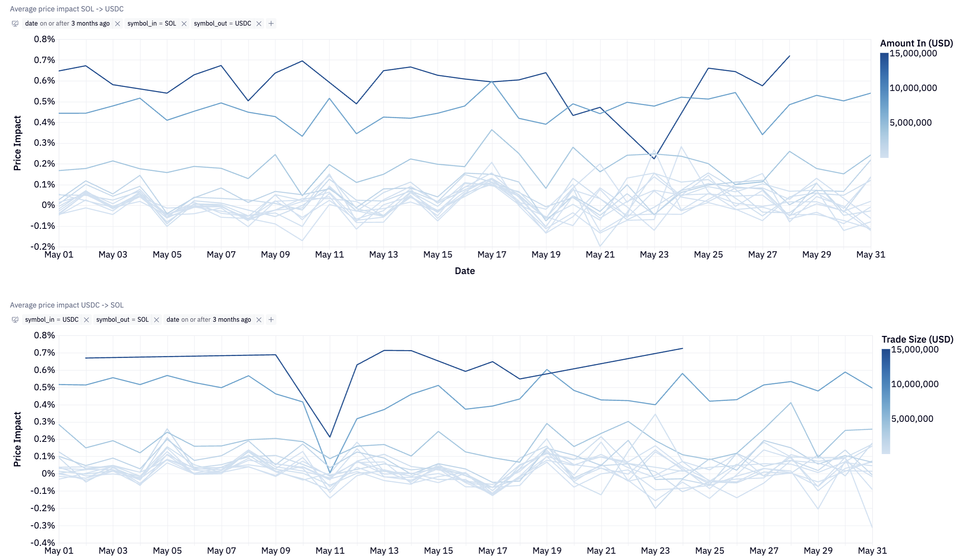Remove the date filter on the USDC -> SOL chart

click(259, 320)
